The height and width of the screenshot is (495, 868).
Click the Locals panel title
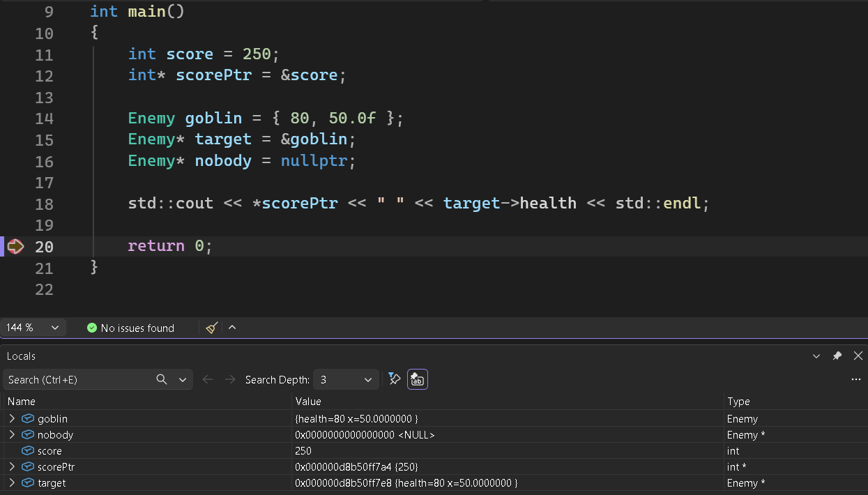[21, 356]
